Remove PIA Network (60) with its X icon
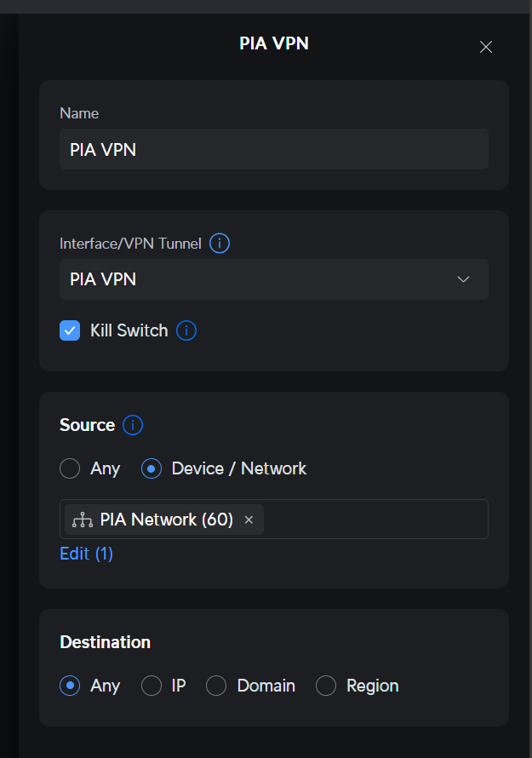532x758 pixels. (x=249, y=520)
